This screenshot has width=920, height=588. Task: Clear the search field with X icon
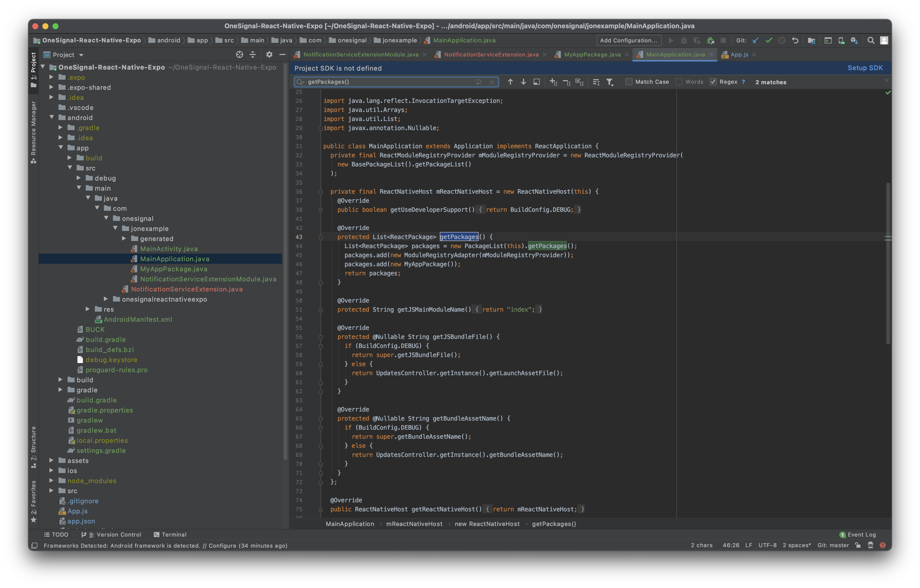coord(493,82)
